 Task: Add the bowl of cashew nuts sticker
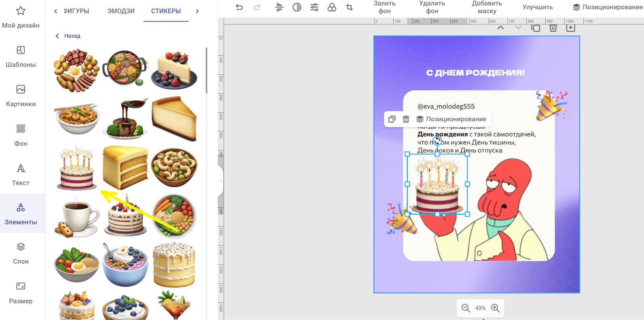tap(174, 167)
